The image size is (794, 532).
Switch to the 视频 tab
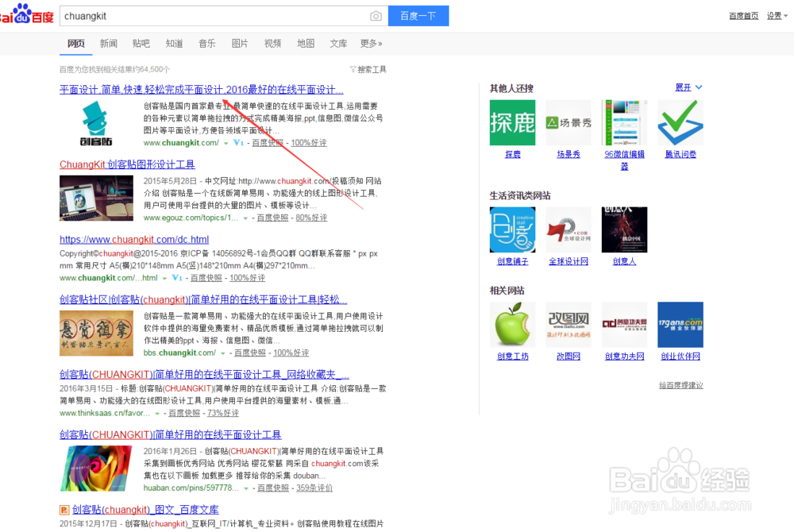click(272, 44)
